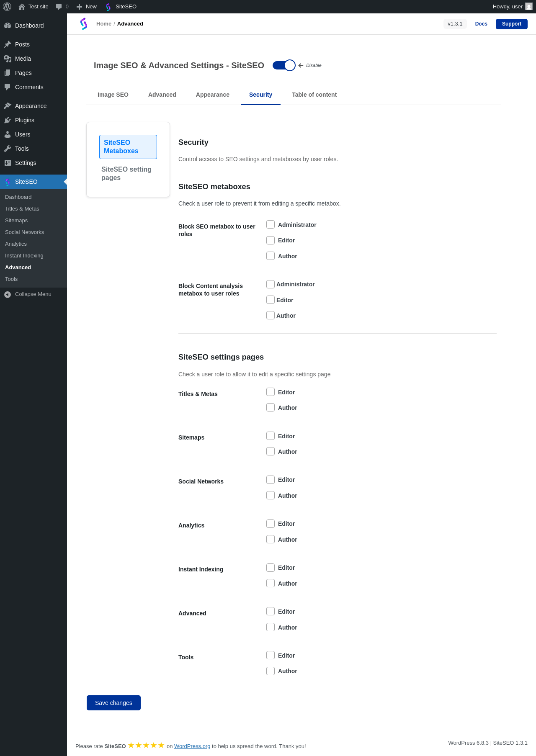Click the Save changes button
This screenshot has width=536, height=756.
[113, 703]
